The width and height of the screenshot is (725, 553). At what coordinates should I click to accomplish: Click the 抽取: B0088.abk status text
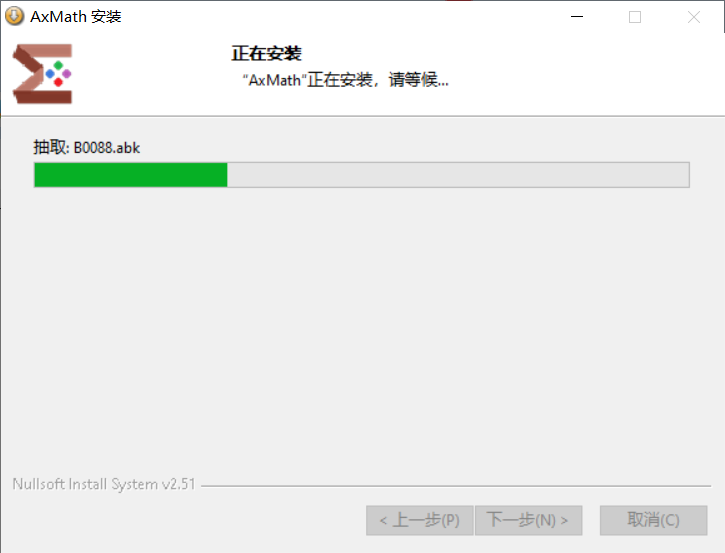pyautogui.click(x=86, y=147)
